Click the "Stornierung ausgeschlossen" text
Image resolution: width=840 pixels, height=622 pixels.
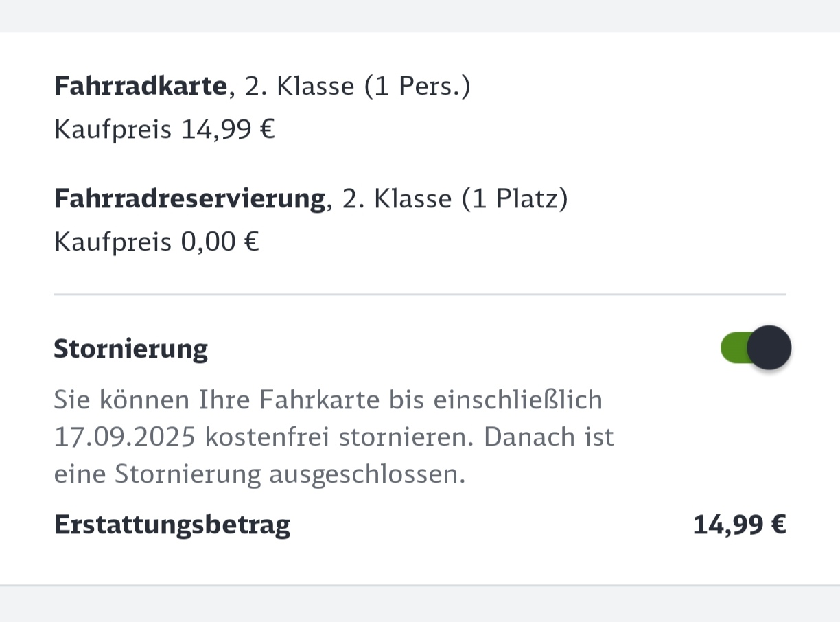click(290, 474)
